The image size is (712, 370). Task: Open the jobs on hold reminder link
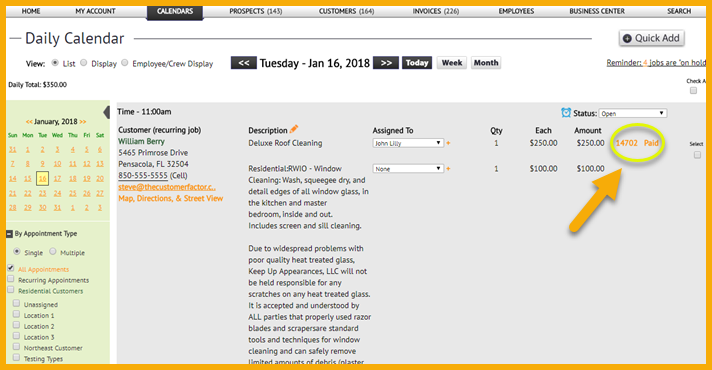coord(656,63)
